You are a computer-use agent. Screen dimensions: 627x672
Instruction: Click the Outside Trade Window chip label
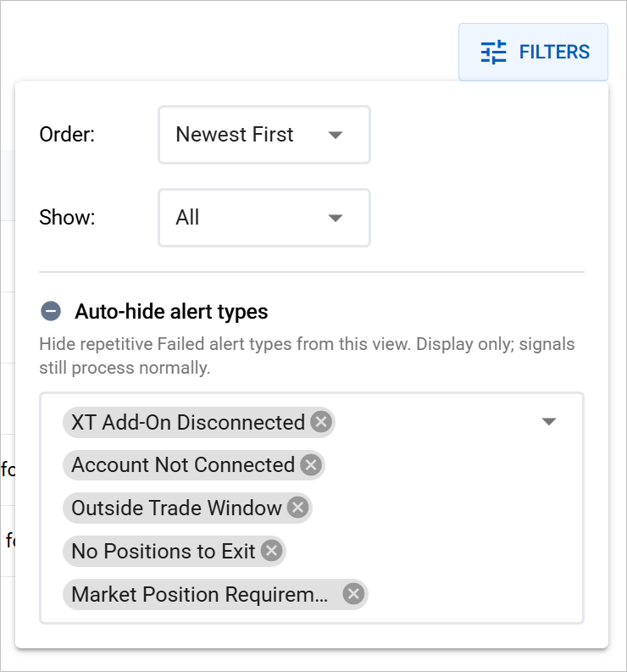point(176,508)
